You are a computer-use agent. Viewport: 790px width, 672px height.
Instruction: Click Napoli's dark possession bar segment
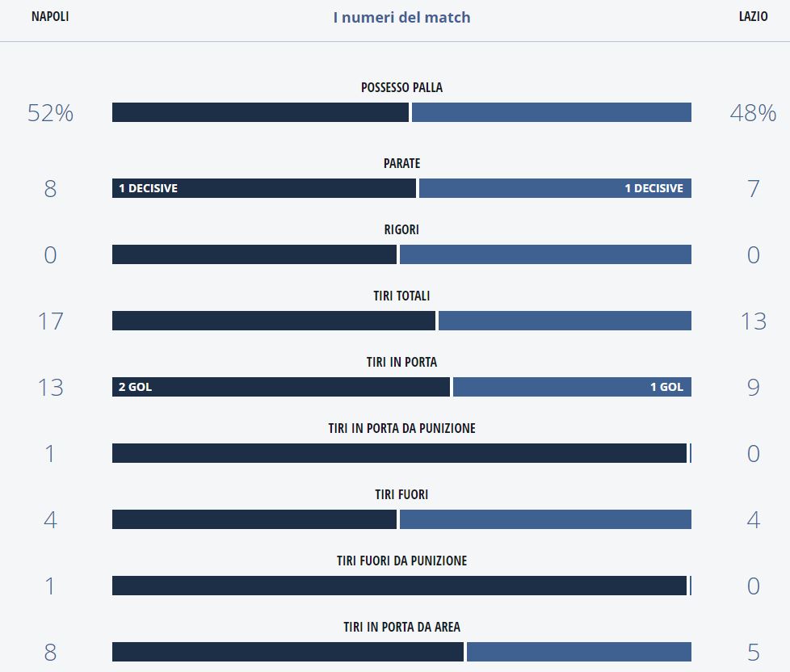click(x=260, y=112)
